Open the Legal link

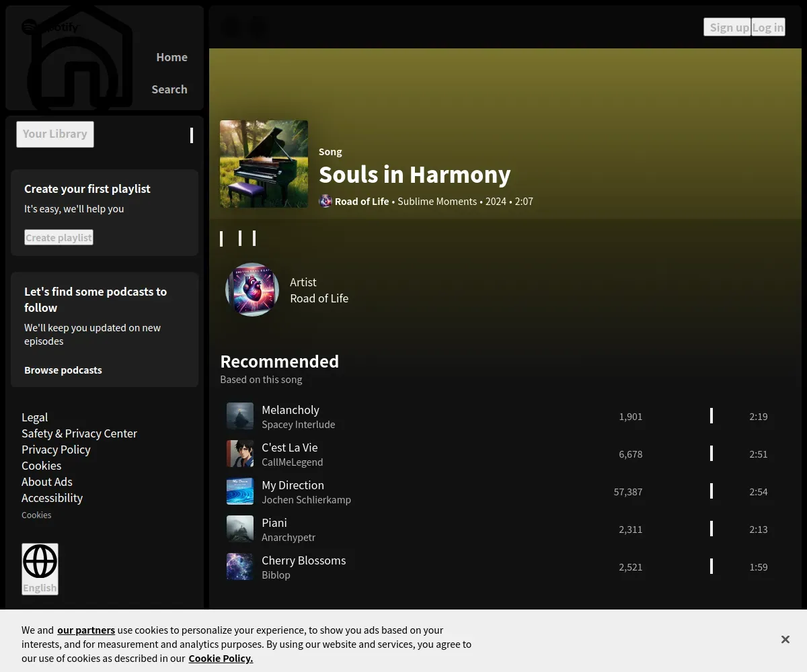point(35,417)
